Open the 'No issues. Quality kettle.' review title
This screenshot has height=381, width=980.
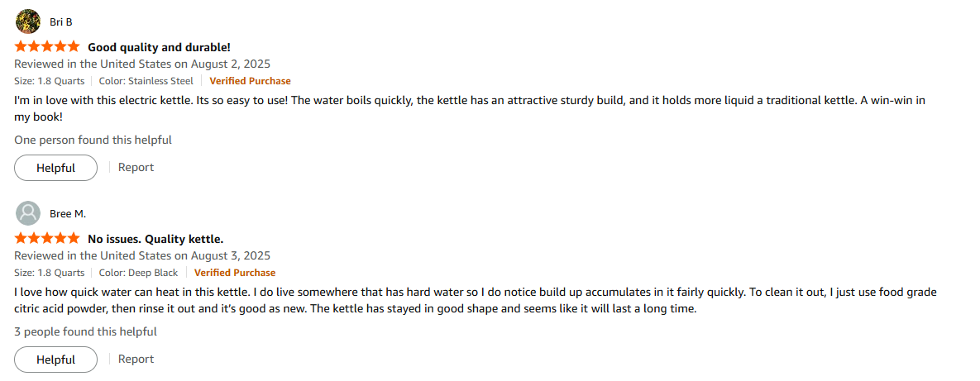click(x=155, y=239)
